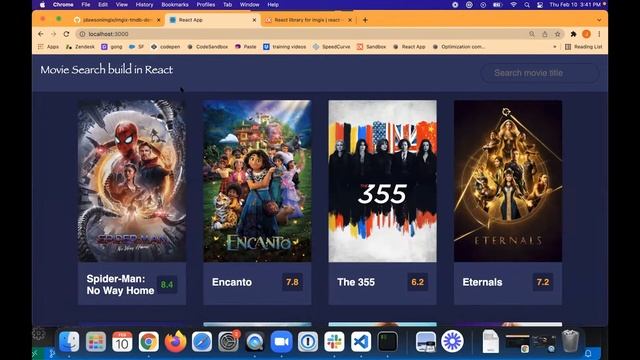Open the Optimization com... bookmark
The height and width of the screenshot is (360, 640).
click(x=459, y=47)
